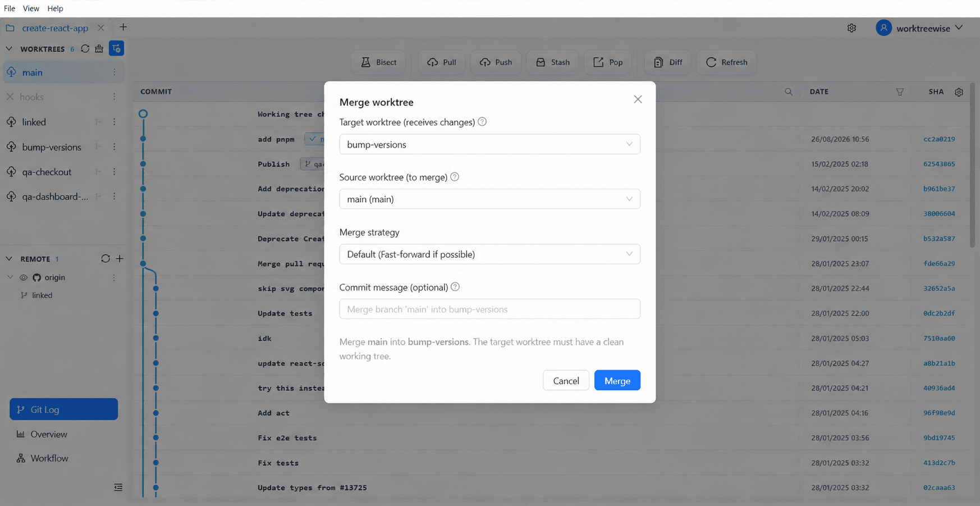Open the Overview view
Screen dimensions: 980x506
[x=49, y=434]
